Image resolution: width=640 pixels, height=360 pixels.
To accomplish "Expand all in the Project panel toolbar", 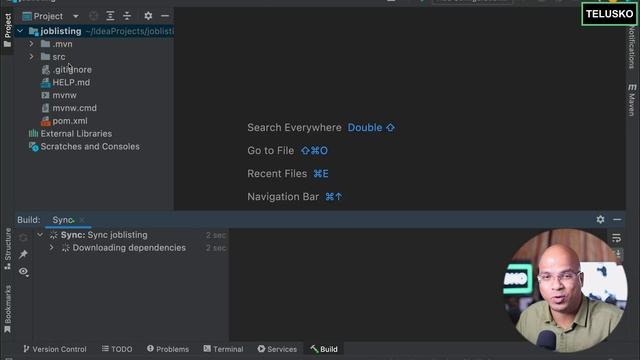I will (x=110, y=16).
